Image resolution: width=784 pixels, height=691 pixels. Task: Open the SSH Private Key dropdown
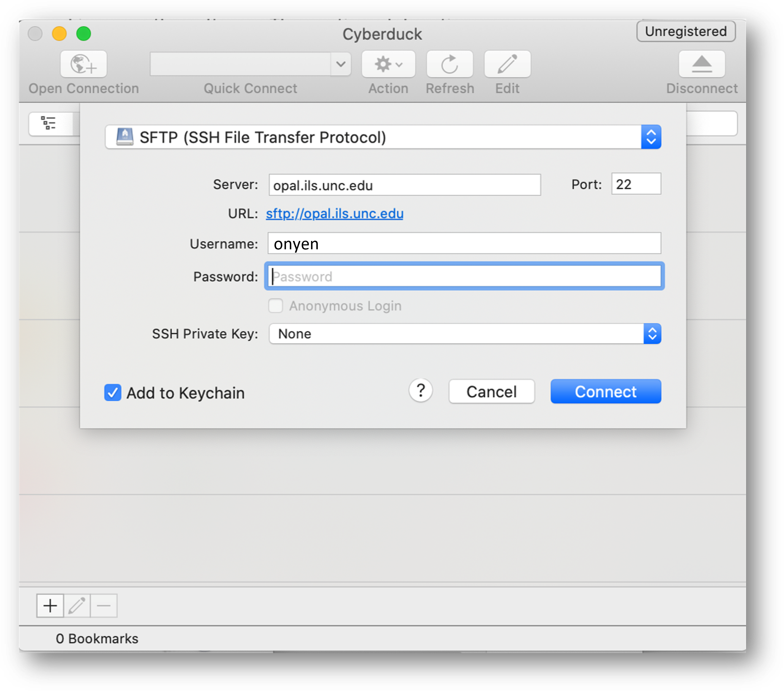pyautogui.click(x=465, y=334)
